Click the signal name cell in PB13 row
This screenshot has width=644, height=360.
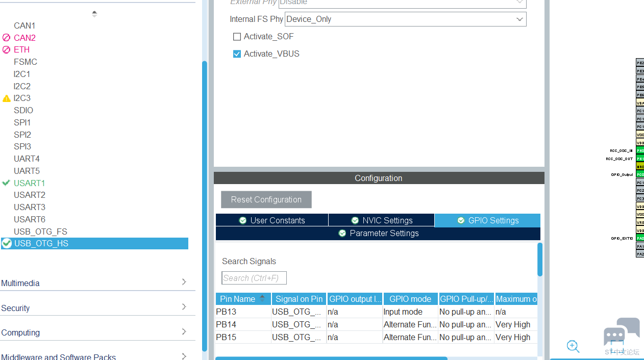(x=299, y=312)
